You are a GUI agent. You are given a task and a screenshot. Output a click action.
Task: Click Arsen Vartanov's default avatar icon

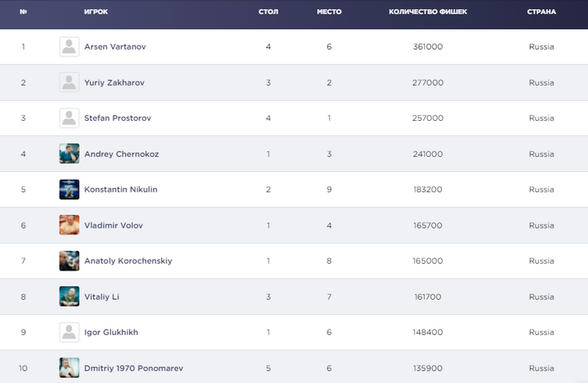click(69, 47)
